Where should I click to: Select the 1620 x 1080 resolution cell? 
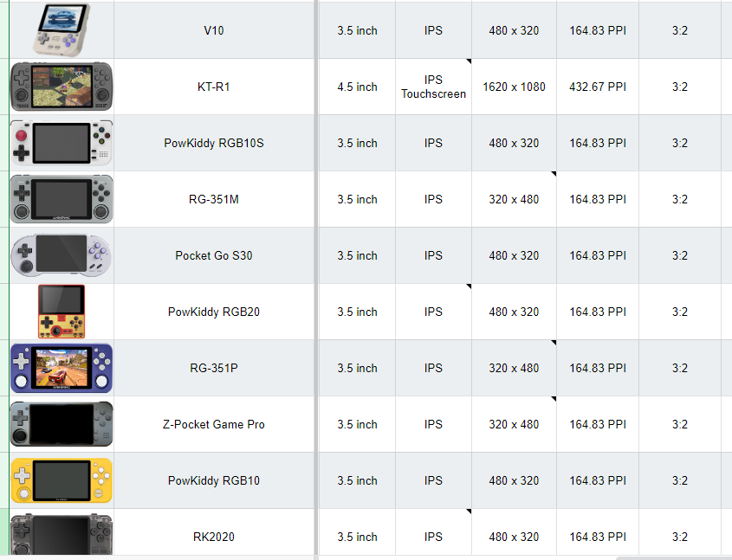click(x=514, y=87)
